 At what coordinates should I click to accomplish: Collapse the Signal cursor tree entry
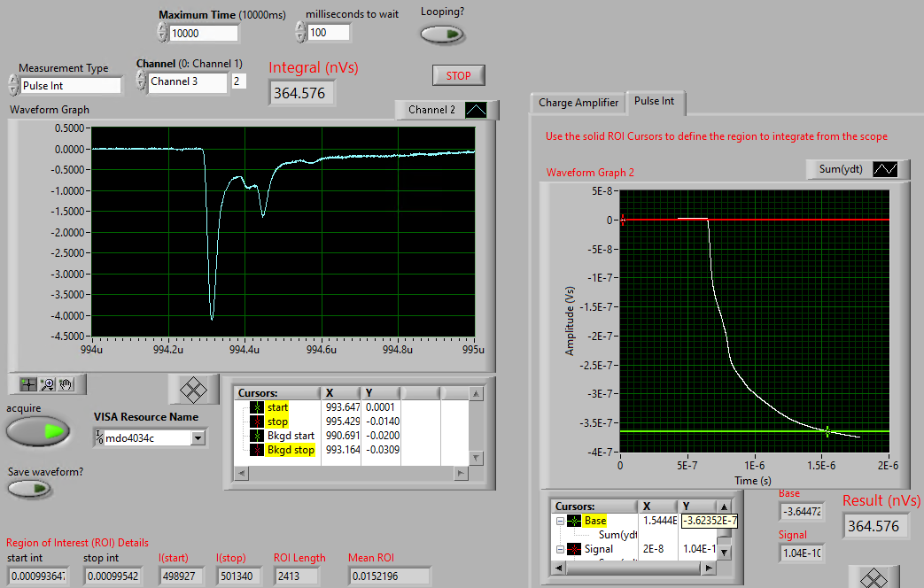click(560, 549)
